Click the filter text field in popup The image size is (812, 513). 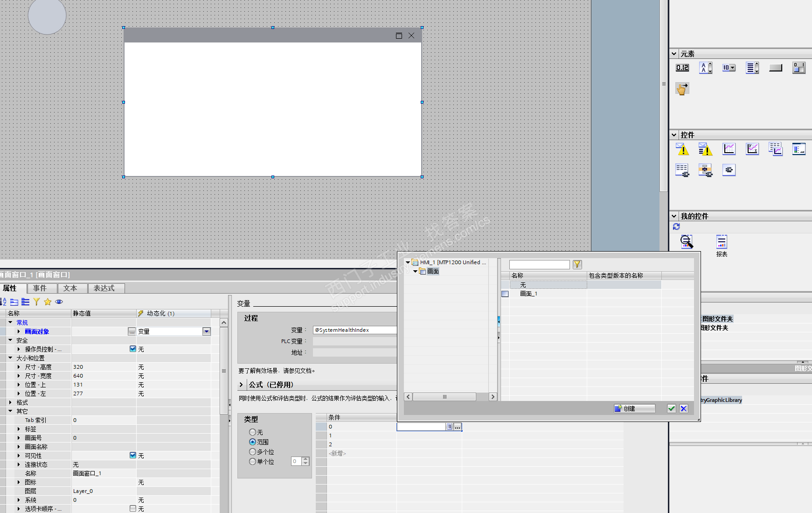coord(540,265)
